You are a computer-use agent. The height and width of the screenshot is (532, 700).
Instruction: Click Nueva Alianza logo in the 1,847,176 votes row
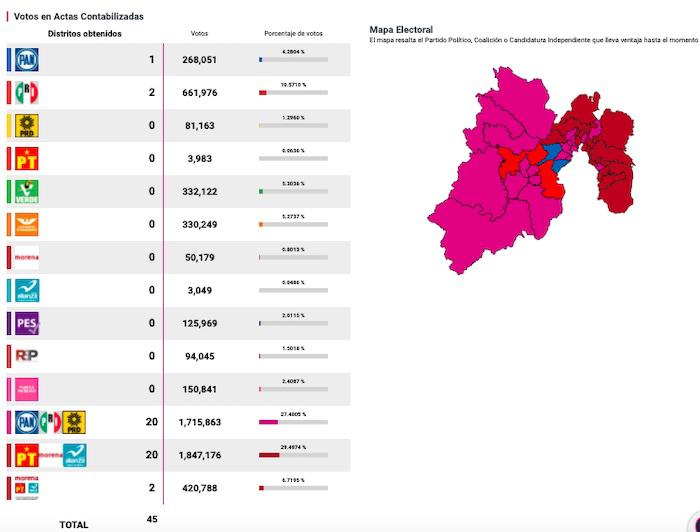coord(75,456)
